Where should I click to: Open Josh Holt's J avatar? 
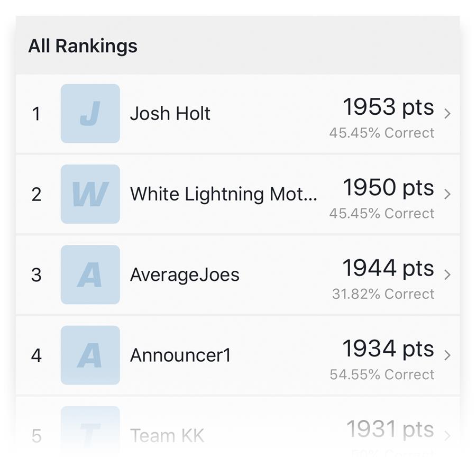click(90, 114)
